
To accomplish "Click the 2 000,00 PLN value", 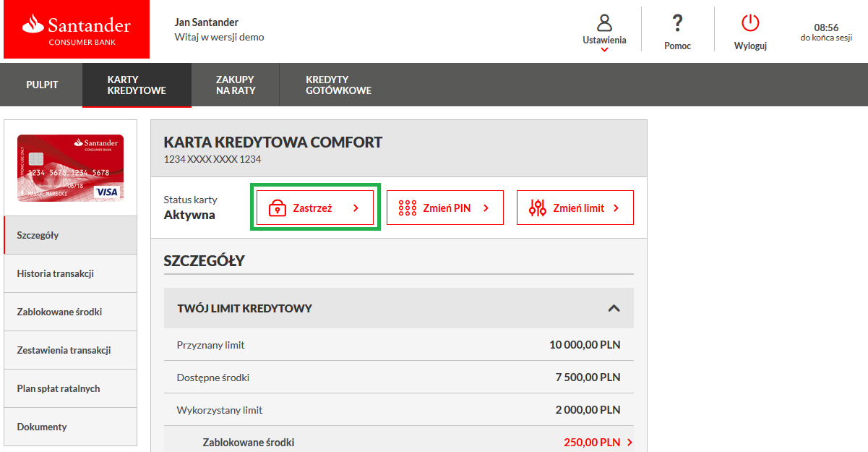I will point(588,410).
